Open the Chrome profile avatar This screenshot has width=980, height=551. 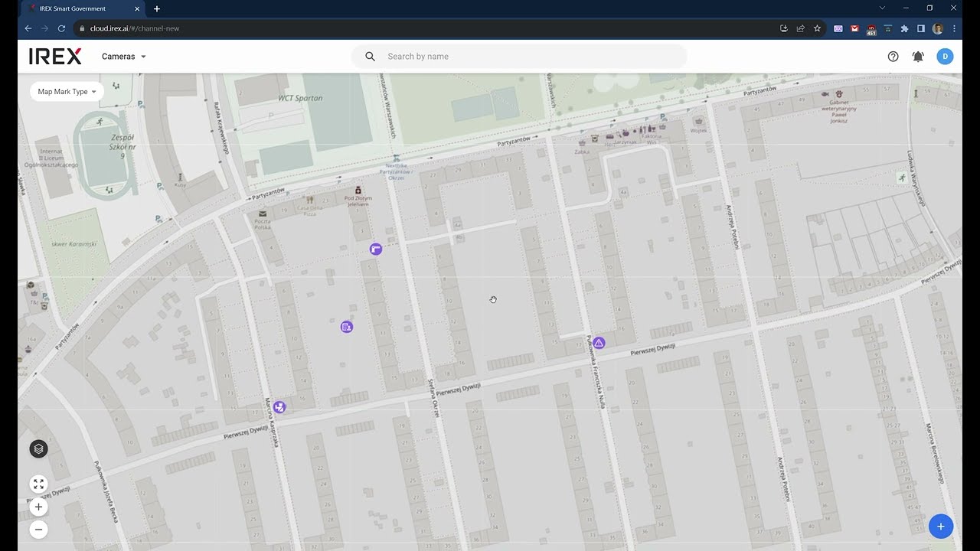click(938, 28)
